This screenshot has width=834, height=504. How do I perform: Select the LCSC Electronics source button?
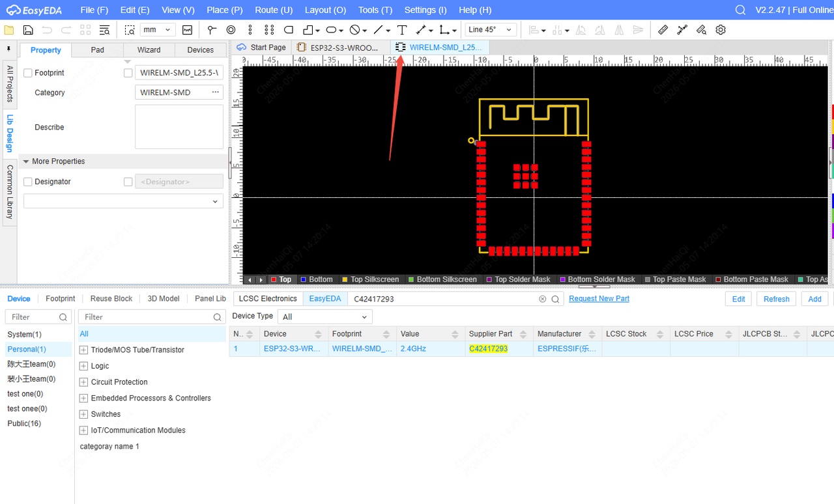pos(268,299)
